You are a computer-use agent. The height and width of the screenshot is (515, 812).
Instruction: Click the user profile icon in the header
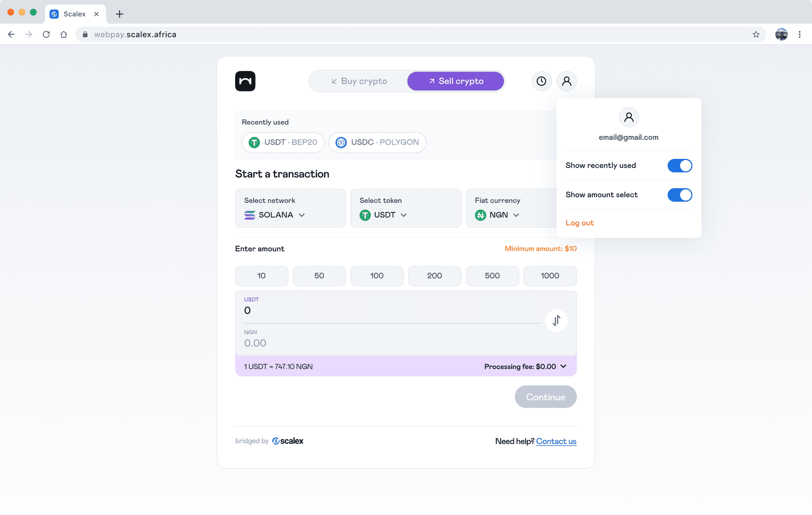(x=567, y=81)
